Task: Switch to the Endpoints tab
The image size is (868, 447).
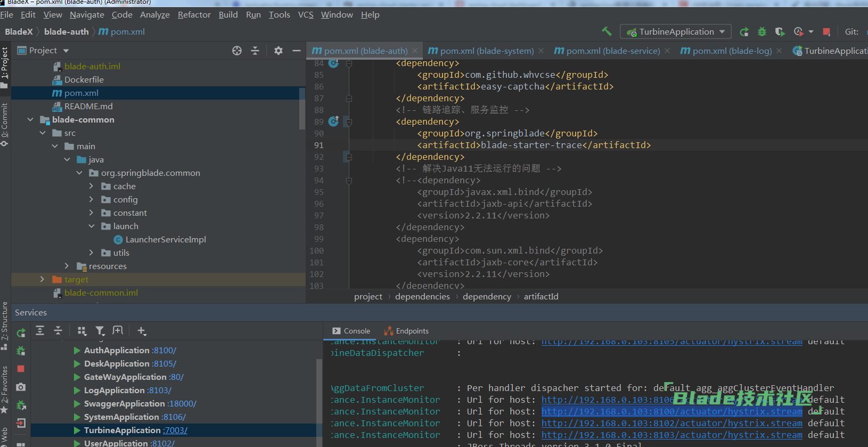Action: click(406, 331)
